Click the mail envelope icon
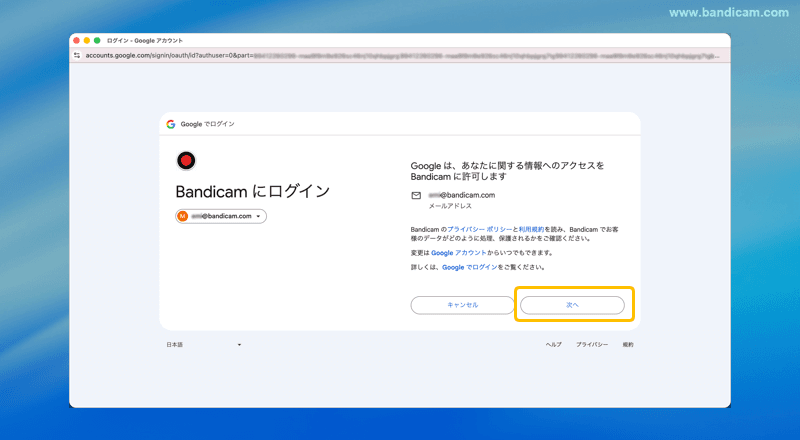The image size is (800, 440). (416, 195)
